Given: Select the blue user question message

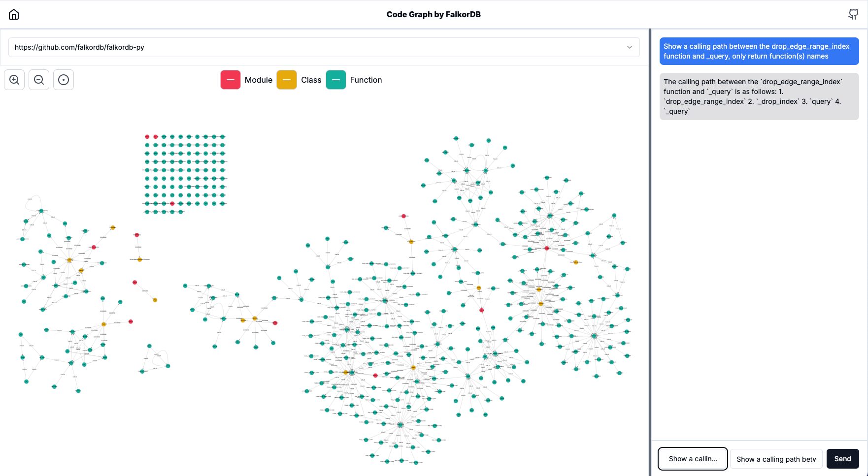Looking at the screenshot, I should (759, 51).
